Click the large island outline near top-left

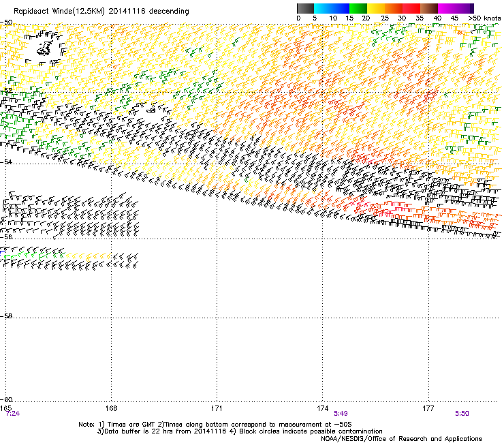[x=45, y=48]
